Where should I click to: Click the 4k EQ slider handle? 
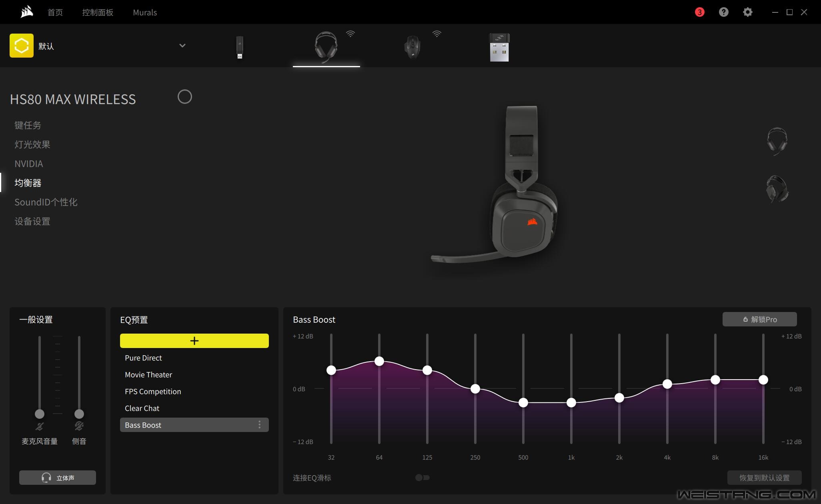[667, 384]
